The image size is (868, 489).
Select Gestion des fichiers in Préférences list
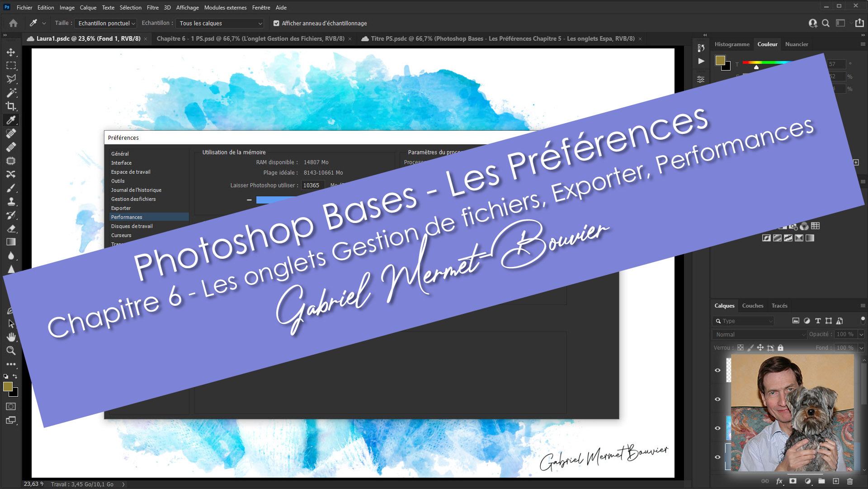tap(133, 199)
